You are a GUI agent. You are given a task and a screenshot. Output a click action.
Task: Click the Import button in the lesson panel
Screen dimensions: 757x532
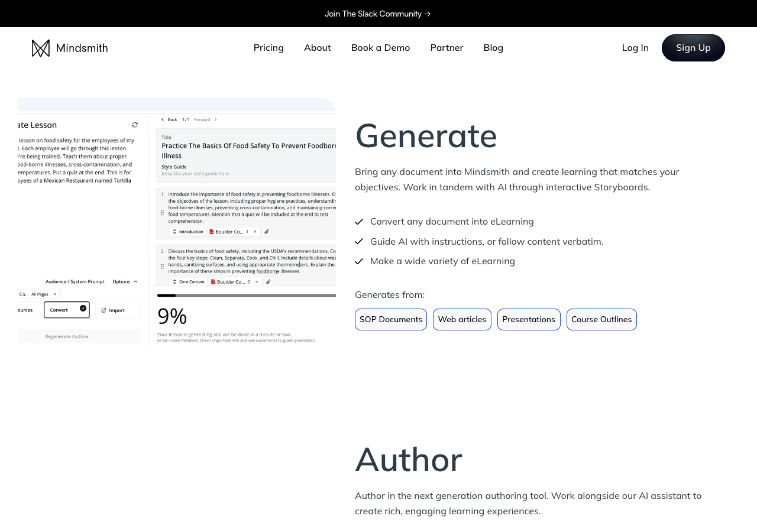click(118, 310)
